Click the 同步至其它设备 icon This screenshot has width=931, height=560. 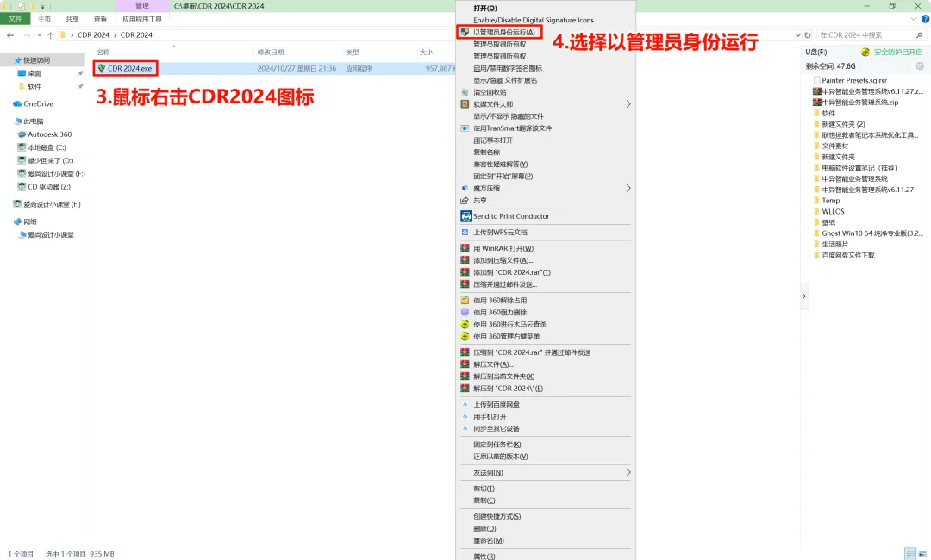tap(465, 428)
